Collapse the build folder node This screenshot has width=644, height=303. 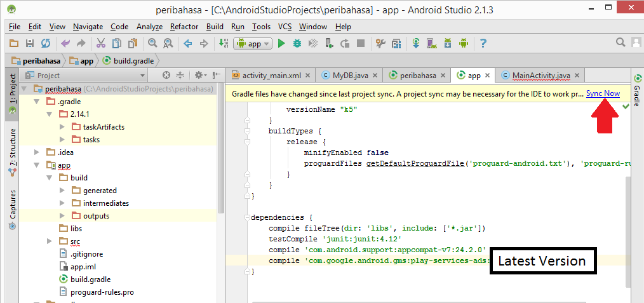pyautogui.click(x=50, y=178)
